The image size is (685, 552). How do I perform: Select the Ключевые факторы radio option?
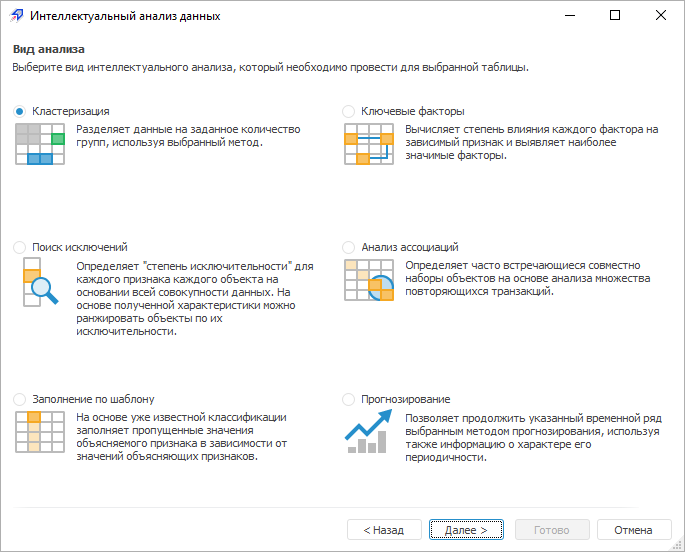349,111
